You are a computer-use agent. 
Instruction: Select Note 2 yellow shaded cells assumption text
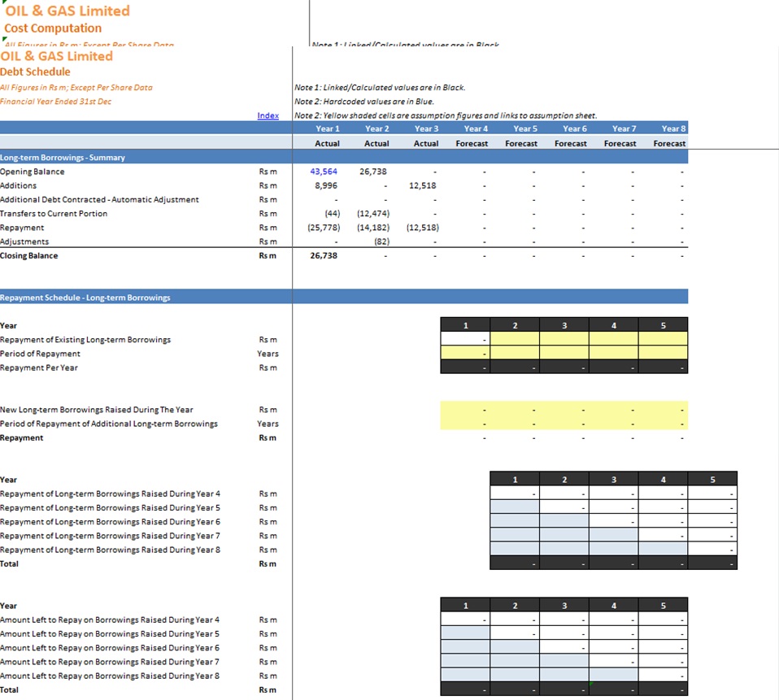(446, 115)
